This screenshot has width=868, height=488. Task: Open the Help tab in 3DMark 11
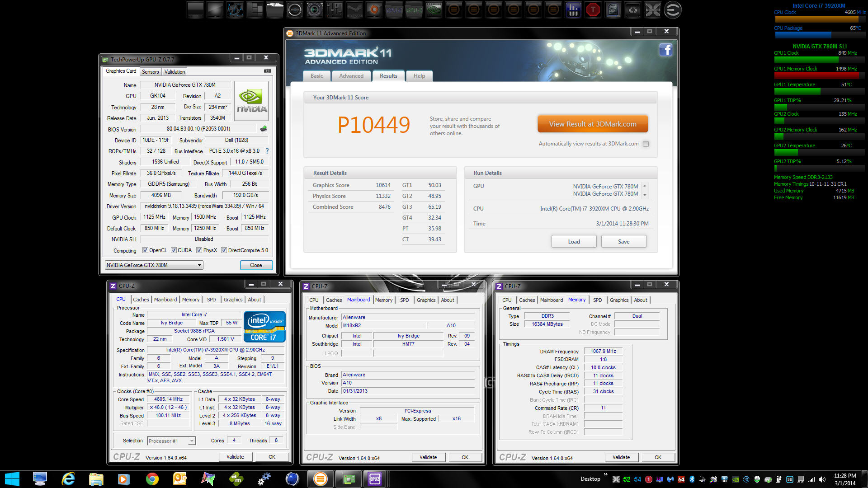(419, 76)
